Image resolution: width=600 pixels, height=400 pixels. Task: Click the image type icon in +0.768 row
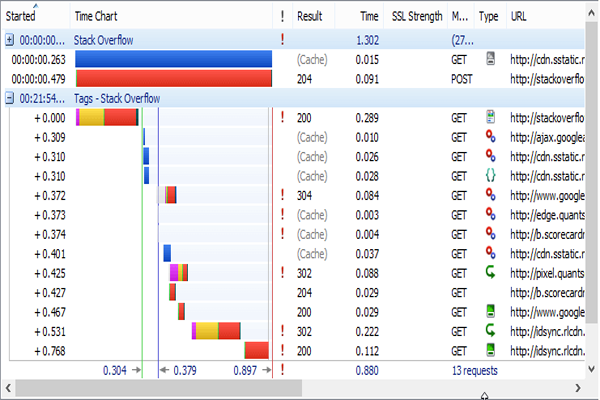(x=490, y=350)
